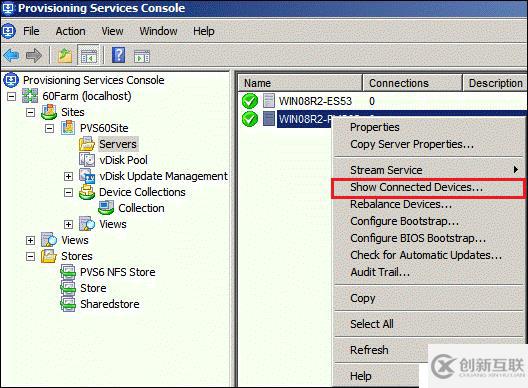Image resolution: width=528 pixels, height=388 pixels.
Task: Click the Servers folder icon
Action: pos(87,144)
